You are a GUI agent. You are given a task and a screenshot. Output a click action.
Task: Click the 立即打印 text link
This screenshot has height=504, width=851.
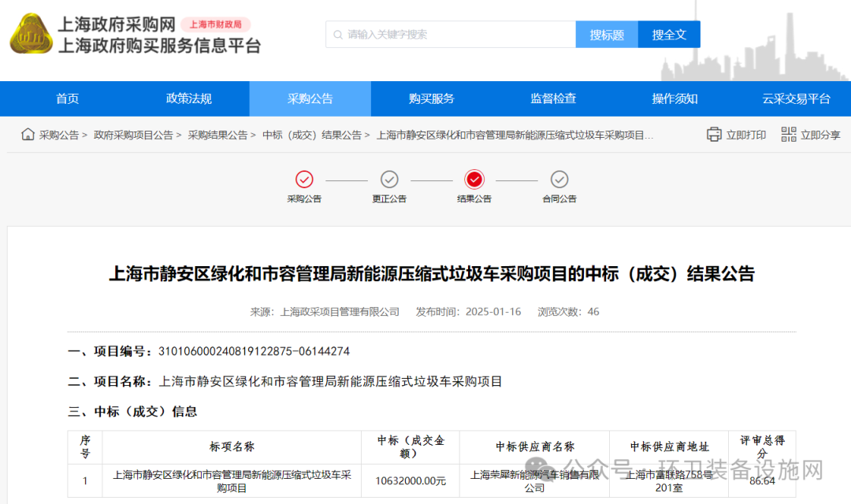tap(746, 135)
